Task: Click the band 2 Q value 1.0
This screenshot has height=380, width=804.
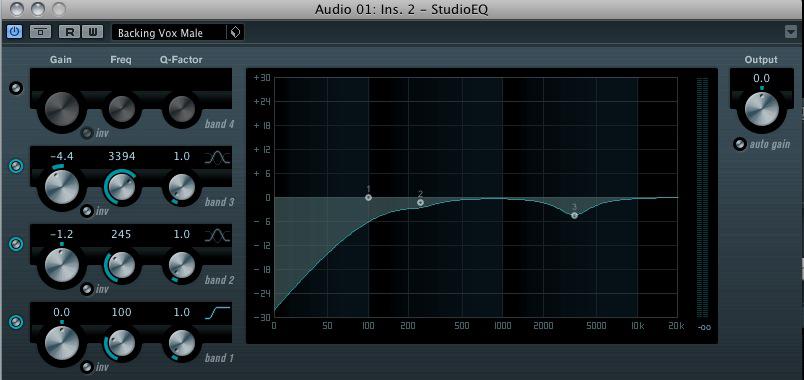Action: click(x=182, y=234)
